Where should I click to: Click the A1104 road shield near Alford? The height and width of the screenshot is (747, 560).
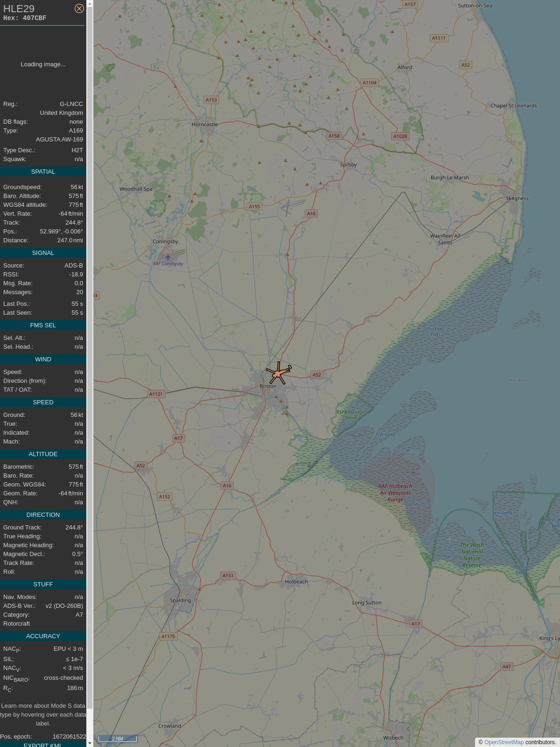click(x=370, y=83)
